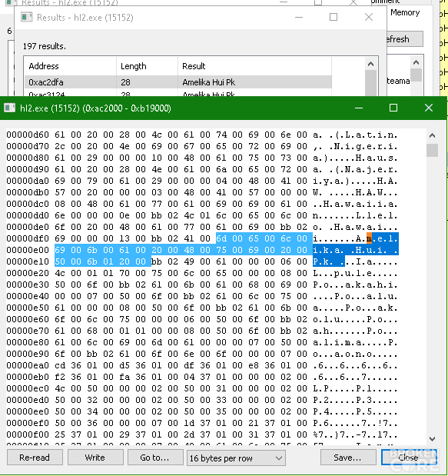Open the Go to... dialog
Image resolution: width=448 pixels, height=476 pixels.
pyautogui.click(x=155, y=458)
